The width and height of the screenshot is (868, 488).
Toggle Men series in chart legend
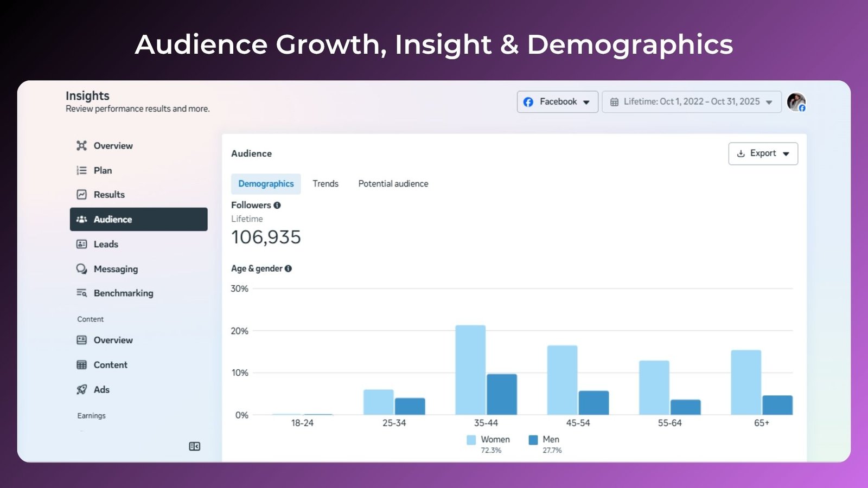pyautogui.click(x=533, y=440)
